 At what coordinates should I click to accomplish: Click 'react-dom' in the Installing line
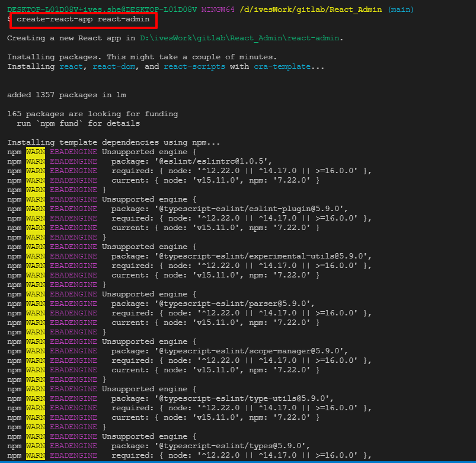pyautogui.click(x=114, y=66)
